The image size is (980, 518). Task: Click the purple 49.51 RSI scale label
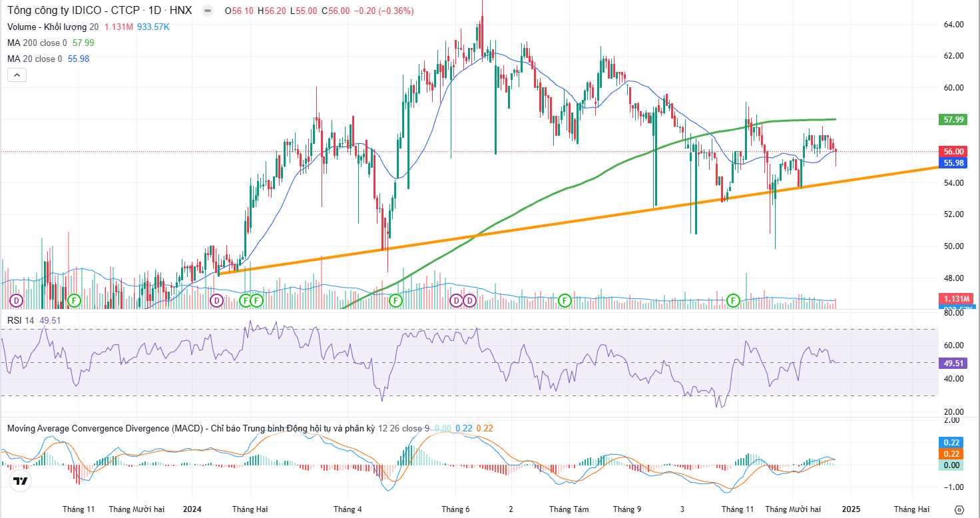(x=954, y=364)
